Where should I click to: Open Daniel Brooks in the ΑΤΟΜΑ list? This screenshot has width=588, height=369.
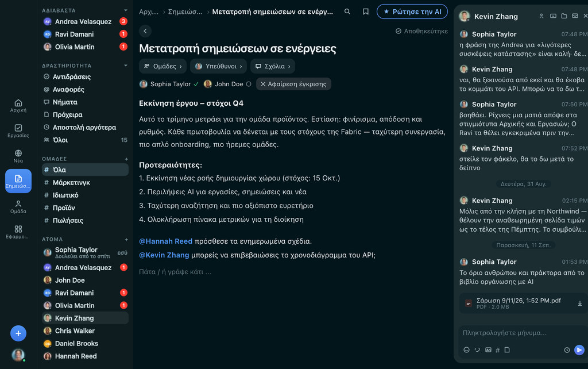(85, 344)
